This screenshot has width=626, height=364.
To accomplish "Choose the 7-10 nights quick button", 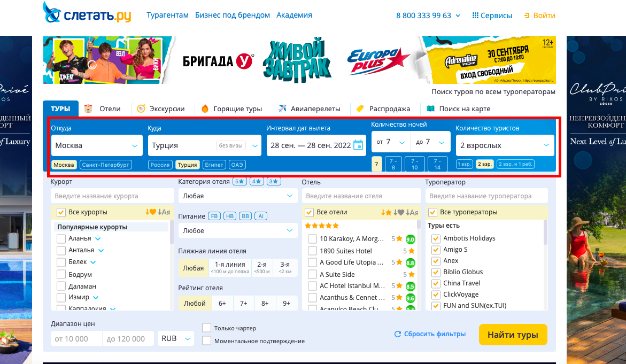I will pos(415,165).
